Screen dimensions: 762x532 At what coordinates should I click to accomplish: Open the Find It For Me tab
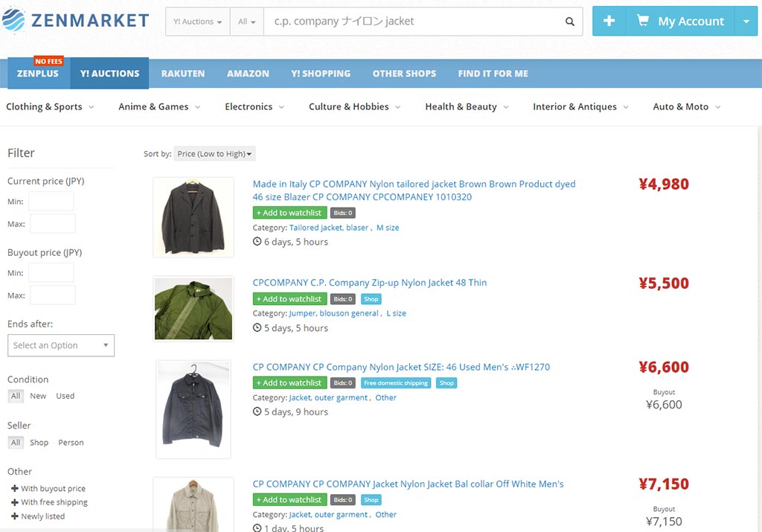pyautogui.click(x=493, y=74)
